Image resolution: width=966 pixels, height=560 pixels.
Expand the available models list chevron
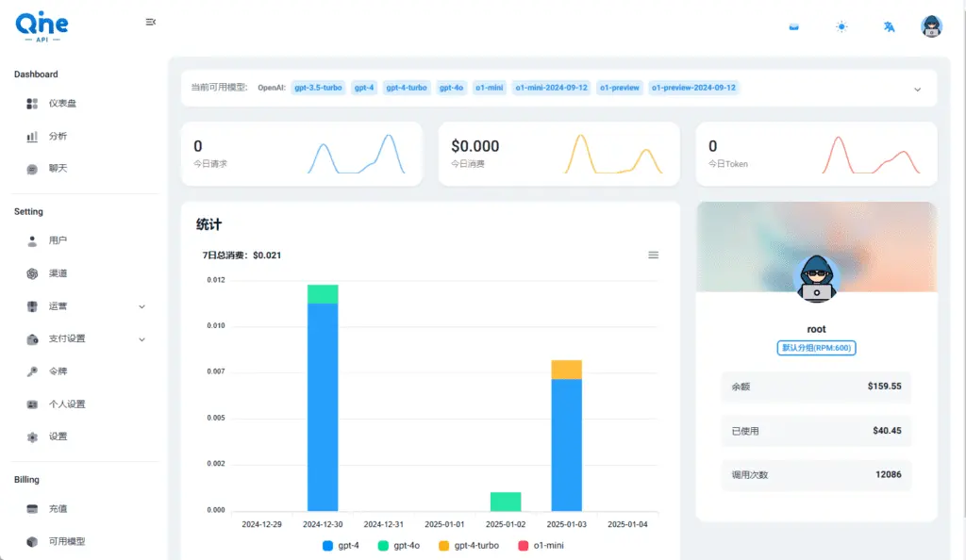click(x=917, y=90)
